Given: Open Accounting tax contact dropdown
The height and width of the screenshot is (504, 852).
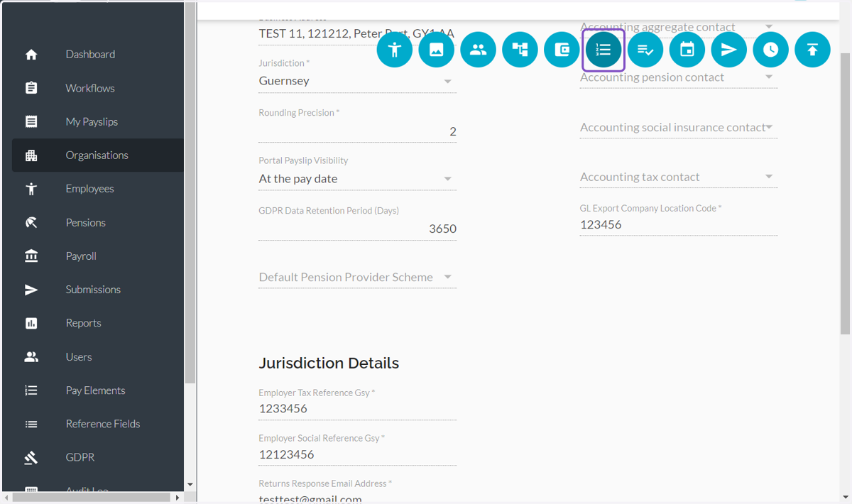Looking at the screenshot, I should click(679, 177).
